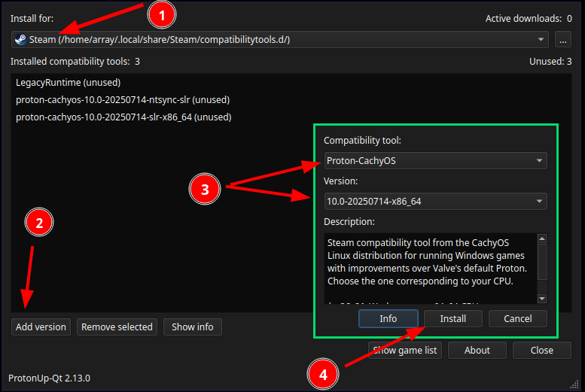Screen dimensions: 585x392
Task: Click the description scrollbar up arrow
Action: tap(541, 239)
